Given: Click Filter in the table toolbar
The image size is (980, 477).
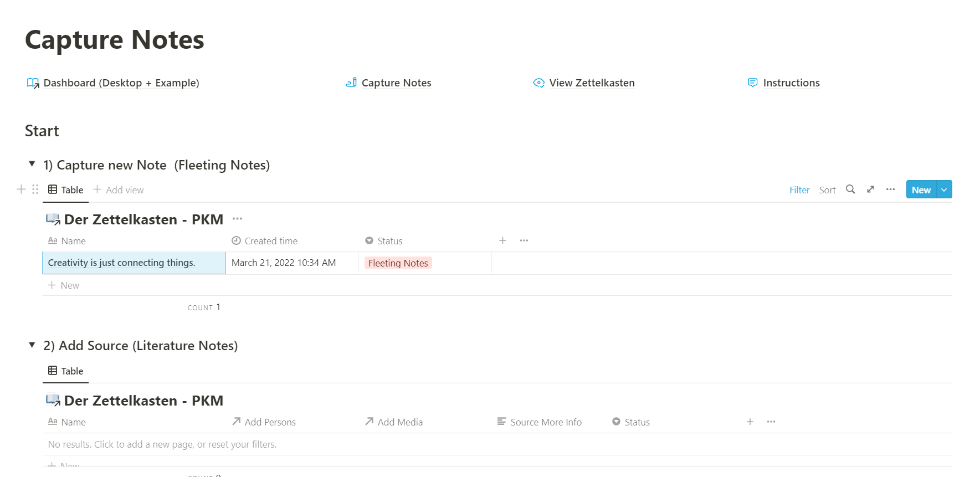Looking at the screenshot, I should point(799,190).
